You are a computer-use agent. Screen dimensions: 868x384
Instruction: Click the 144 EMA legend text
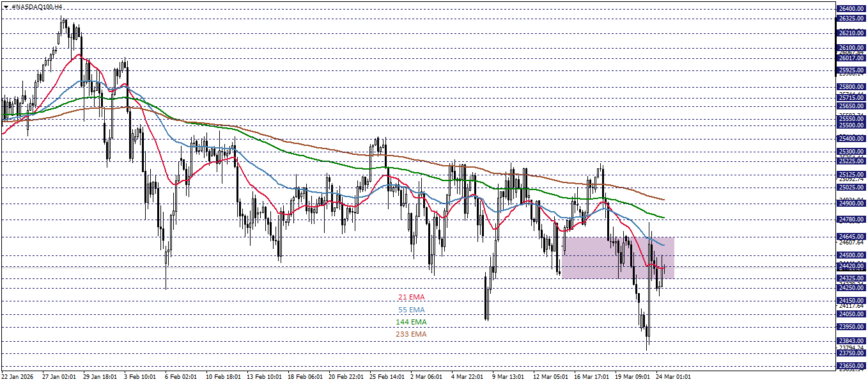[412, 323]
